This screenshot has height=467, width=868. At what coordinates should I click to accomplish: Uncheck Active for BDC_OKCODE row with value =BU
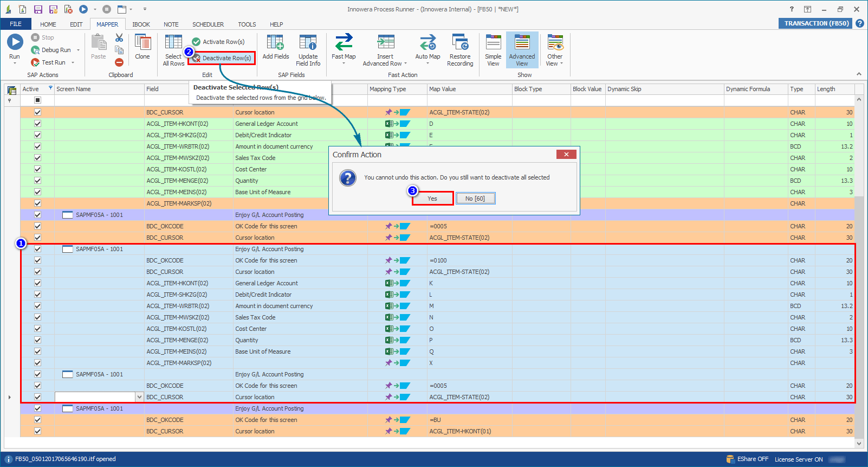[37, 420]
